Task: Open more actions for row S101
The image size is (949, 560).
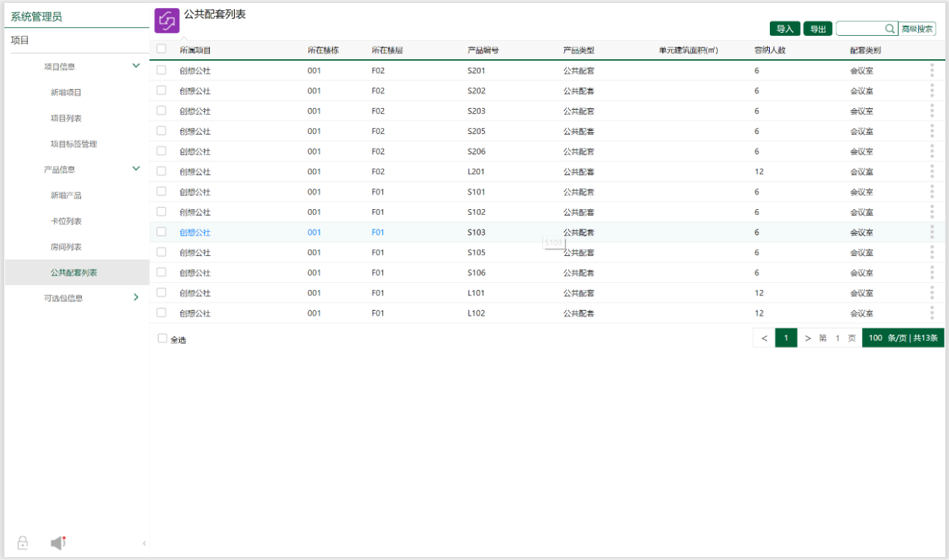Action: point(931,192)
